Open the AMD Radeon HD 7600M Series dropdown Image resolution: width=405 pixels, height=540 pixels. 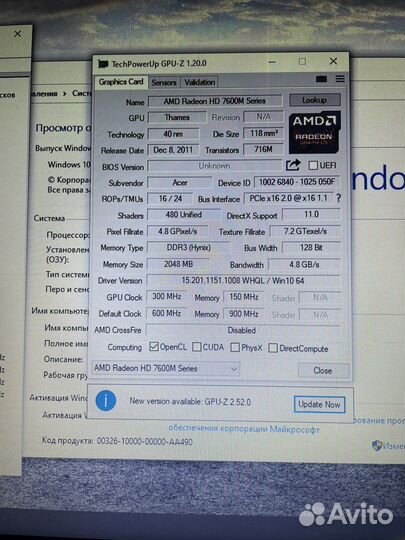[x=166, y=368]
